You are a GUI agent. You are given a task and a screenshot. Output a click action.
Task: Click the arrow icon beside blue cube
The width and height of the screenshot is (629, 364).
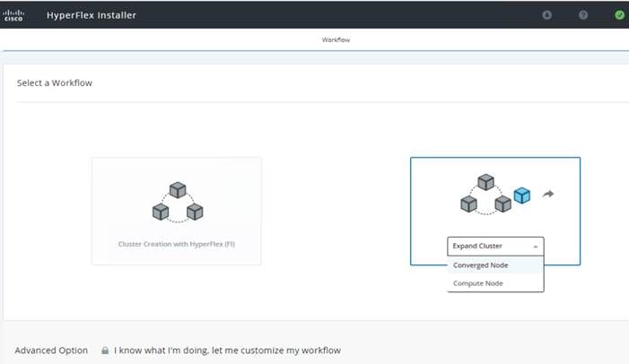[x=548, y=195]
